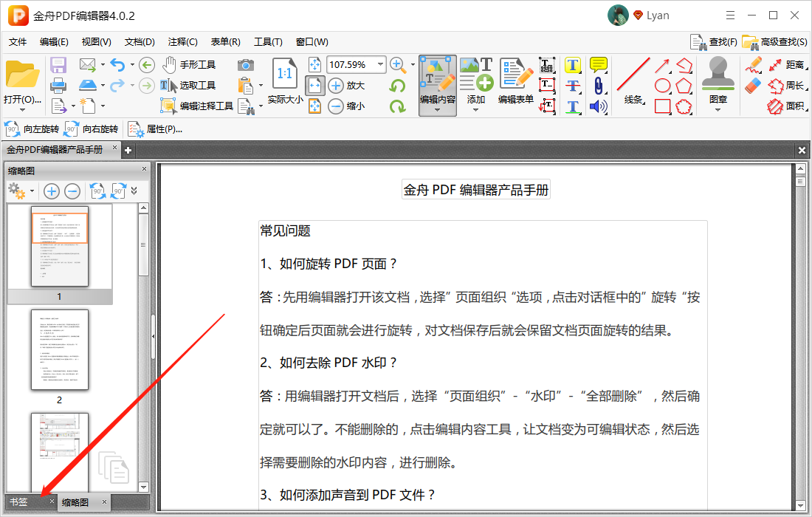Image resolution: width=812 pixels, height=517 pixels.
Task: Expand the edit content (编辑内容) dropdown arrow
Action: [x=438, y=110]
